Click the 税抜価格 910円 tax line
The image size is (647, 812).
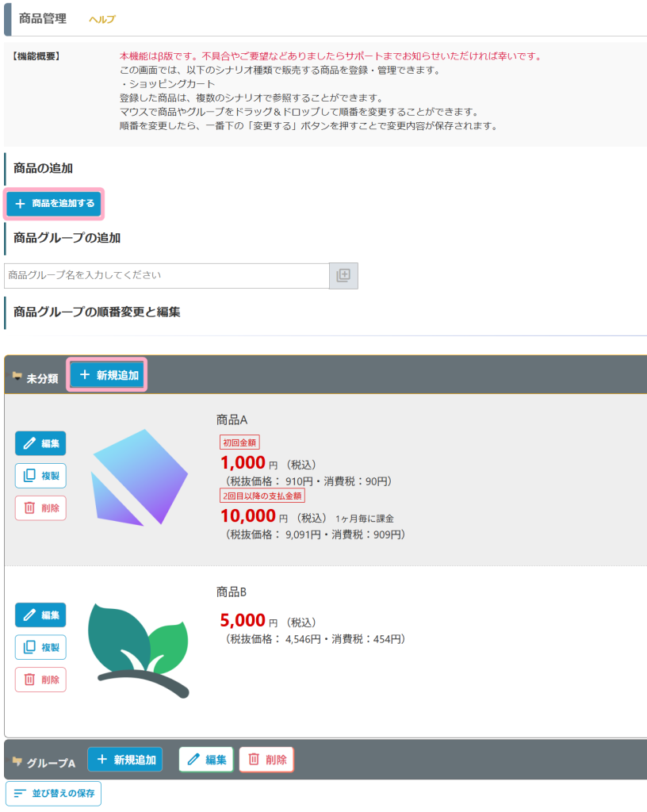click(308, 481)
